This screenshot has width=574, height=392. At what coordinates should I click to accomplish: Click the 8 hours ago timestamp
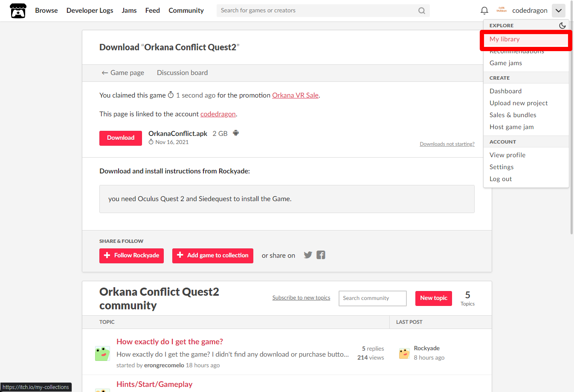[429, 358]
